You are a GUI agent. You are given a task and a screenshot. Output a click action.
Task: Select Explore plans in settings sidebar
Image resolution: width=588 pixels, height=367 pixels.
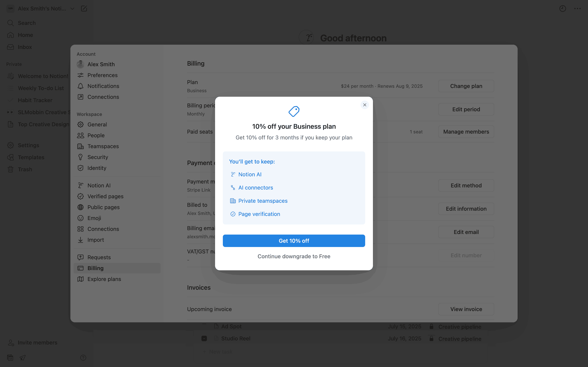104,279
